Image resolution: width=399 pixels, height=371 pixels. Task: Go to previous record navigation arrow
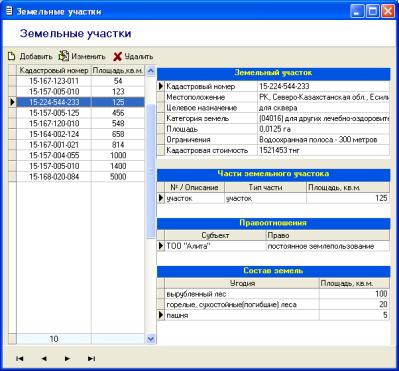pos(44,358)
